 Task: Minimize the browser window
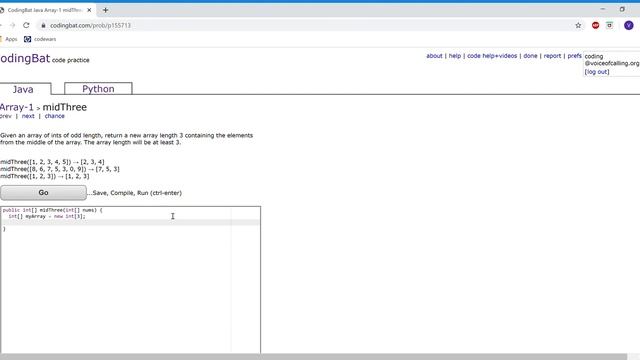pos(603,9)
